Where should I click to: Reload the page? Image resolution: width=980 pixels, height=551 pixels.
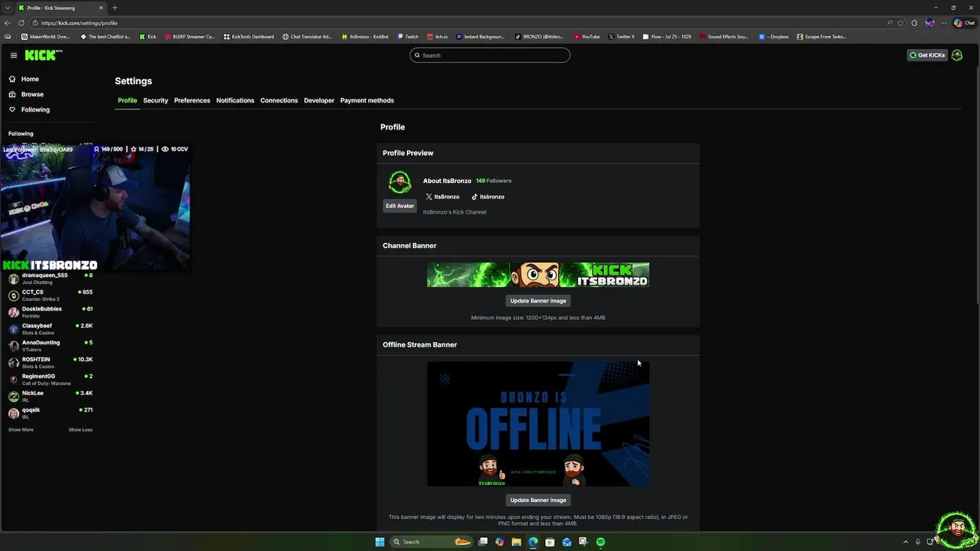(21, 23)
